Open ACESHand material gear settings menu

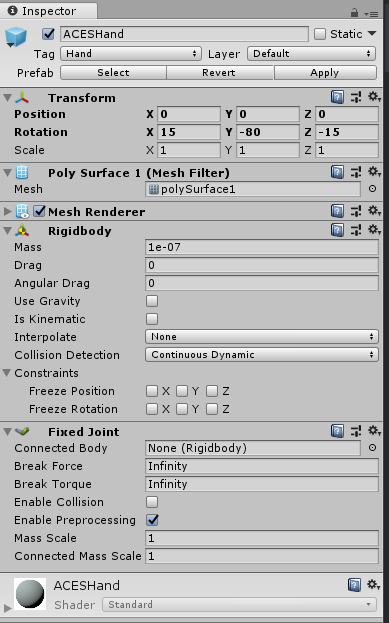[x=374, y=585]
